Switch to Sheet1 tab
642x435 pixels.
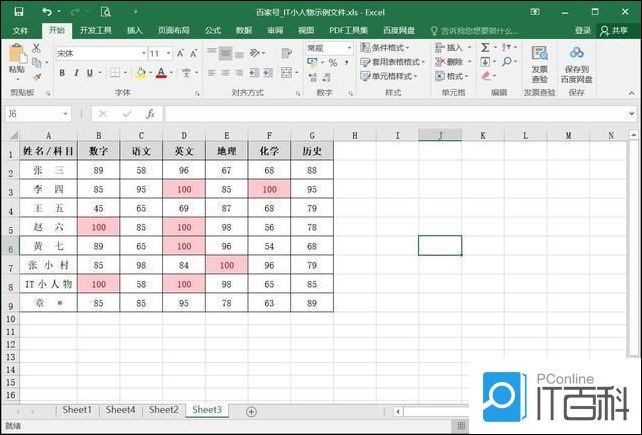click(77, 410)
